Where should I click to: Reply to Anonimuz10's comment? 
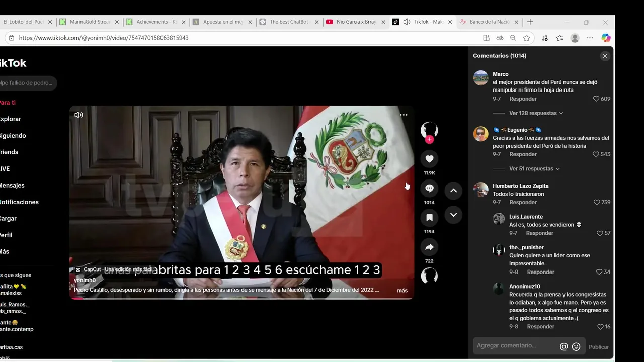tap(540, 327)
